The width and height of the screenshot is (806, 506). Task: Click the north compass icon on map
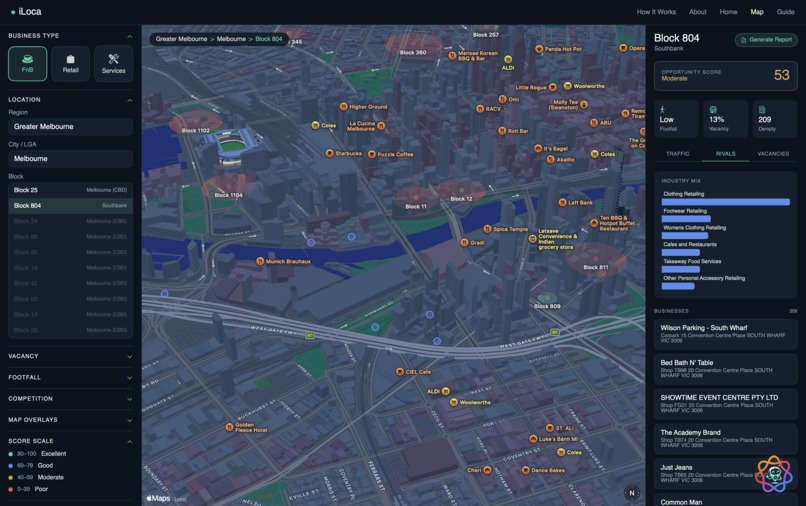point(632,493)
